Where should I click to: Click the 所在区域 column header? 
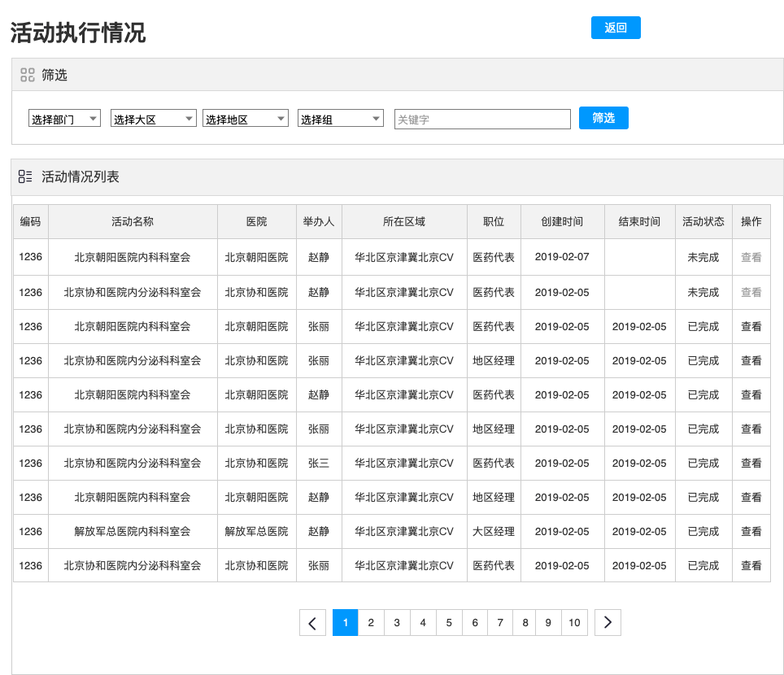point(404,221)
